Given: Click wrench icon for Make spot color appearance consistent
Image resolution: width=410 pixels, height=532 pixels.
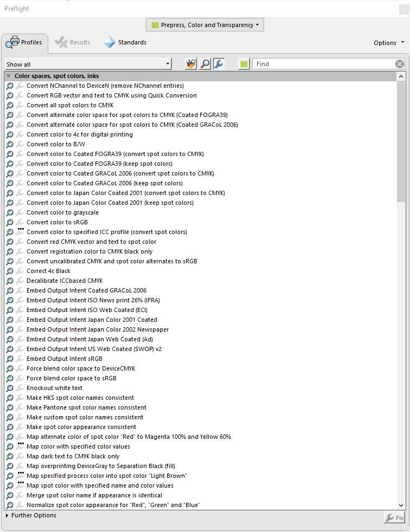Looking at the screenshot, I should pyautogui.click(x=20, y=427).
